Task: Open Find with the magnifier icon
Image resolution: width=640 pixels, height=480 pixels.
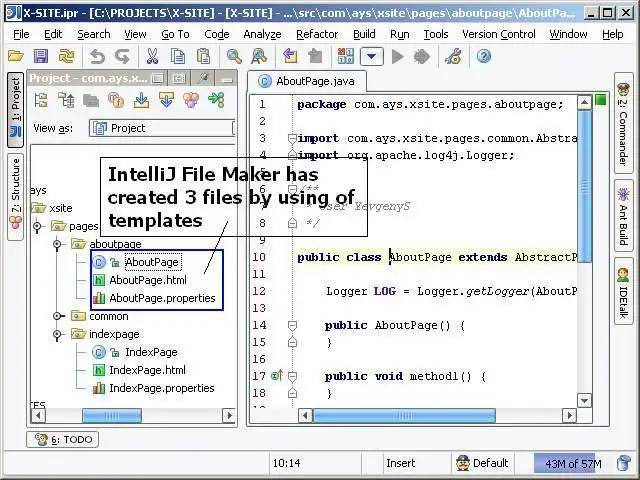Action: 234,56
